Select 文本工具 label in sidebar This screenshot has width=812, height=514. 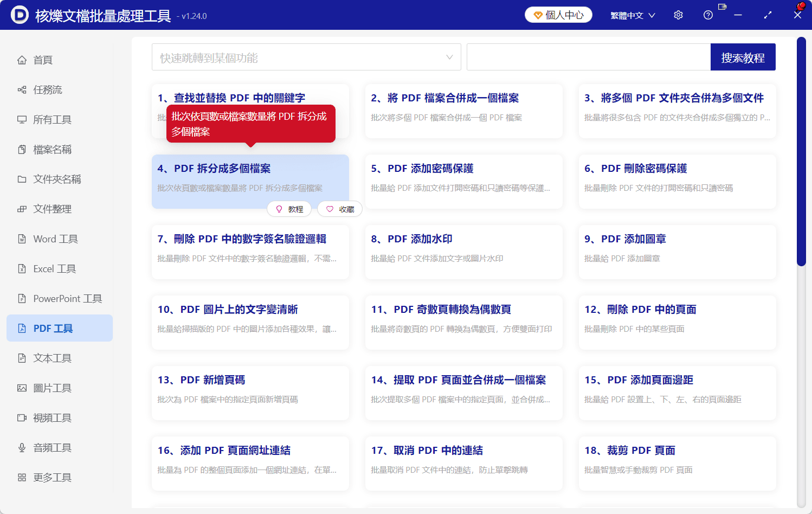53,358
